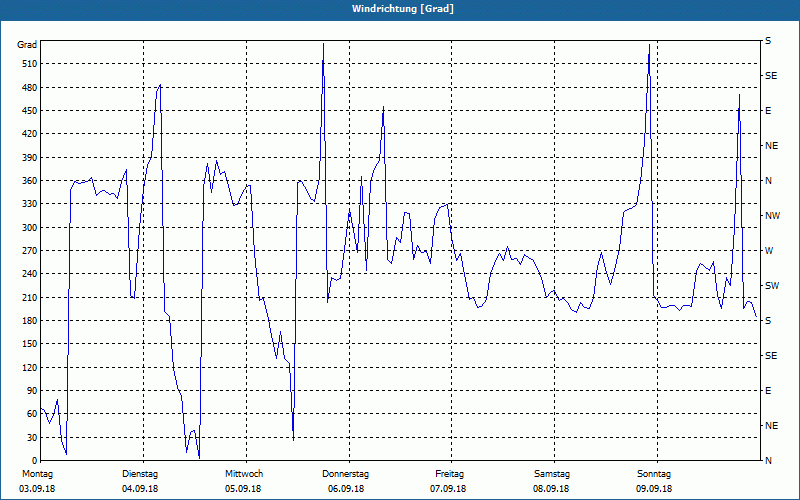Click the 'Mittwoch' day label

tap(244, 474)
